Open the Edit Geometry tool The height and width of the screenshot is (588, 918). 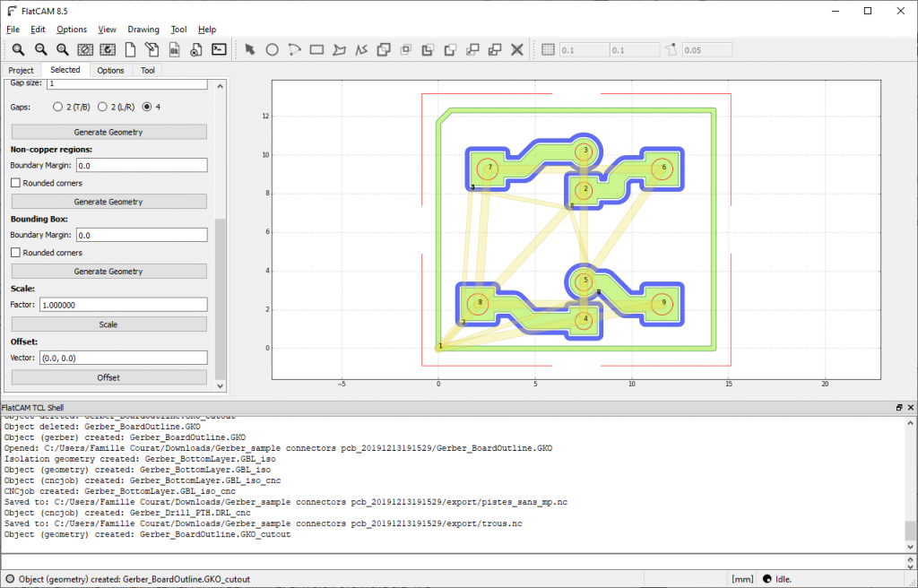pos(152,50)
